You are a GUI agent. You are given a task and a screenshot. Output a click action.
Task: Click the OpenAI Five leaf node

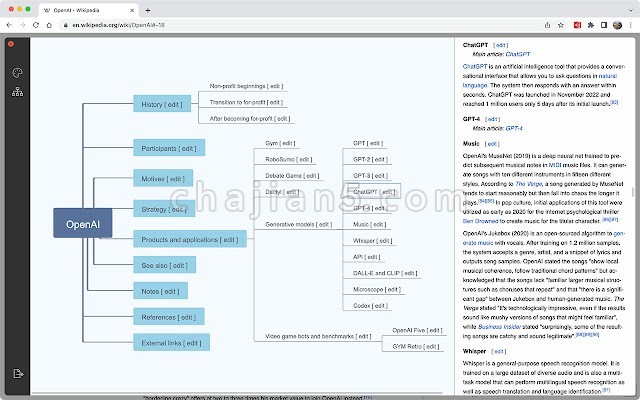point(417,330)
